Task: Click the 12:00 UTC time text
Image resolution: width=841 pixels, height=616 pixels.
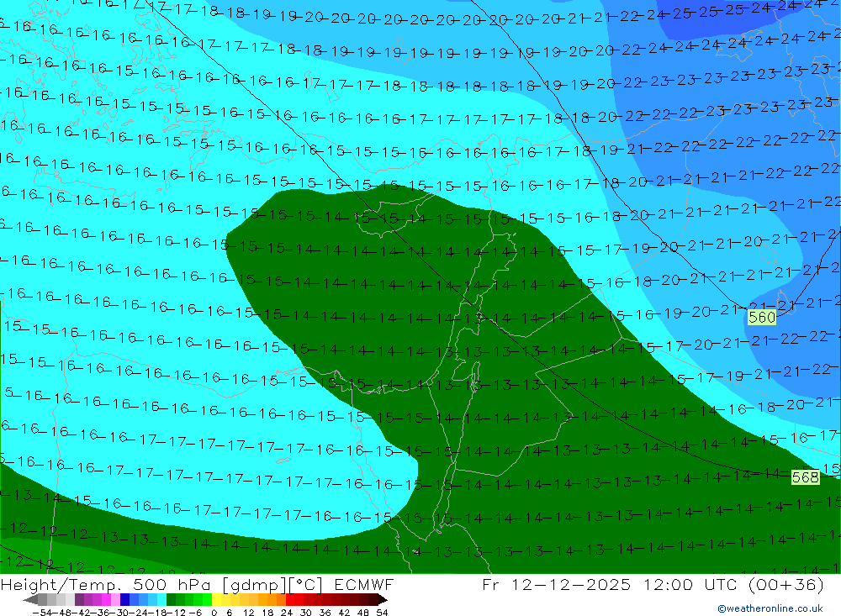Action: pyautogui.click(x=690, y=584)
